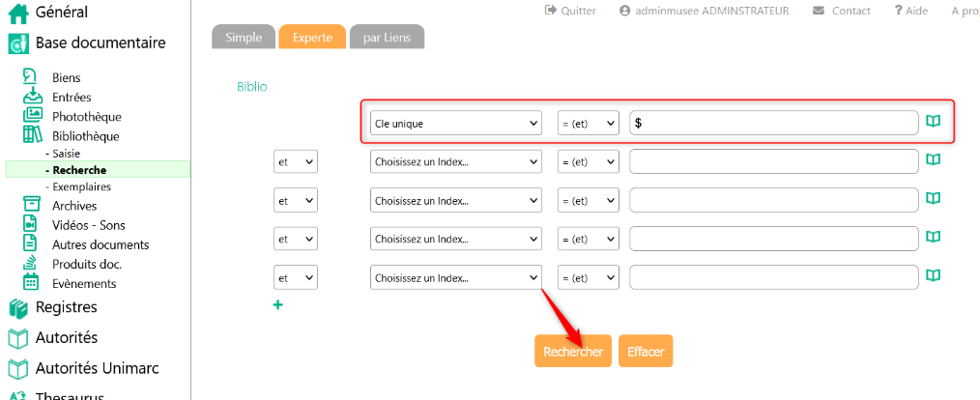The width and height of the screenshot is (980, 400).
Task: Open the first row's = (et) operator dropdown
Action: coord(588,124)
